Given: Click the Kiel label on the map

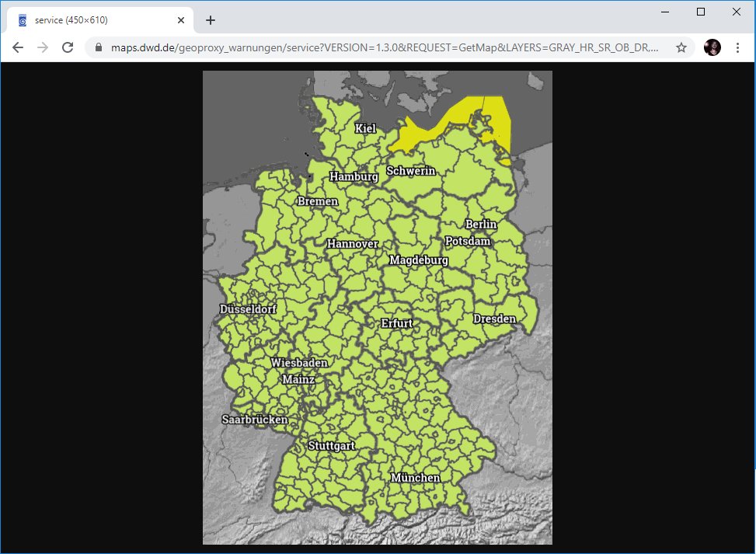Looking at the screenshot, I should click(x=365, y=128).
